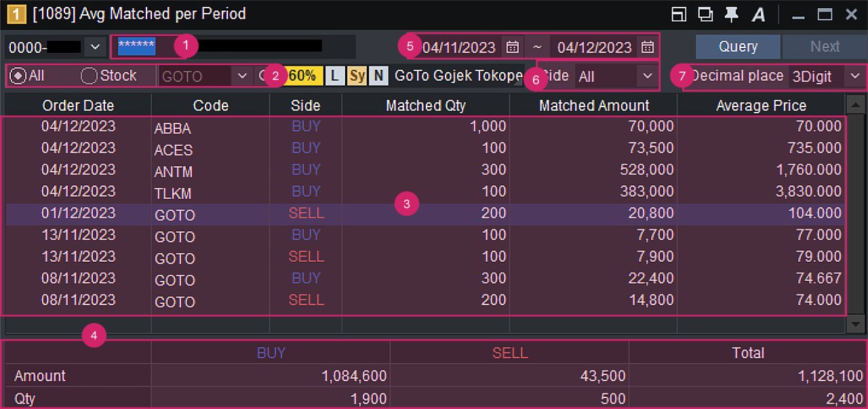
Task: Select the 'Stock' radio button
Action: (x=89, y=76)
